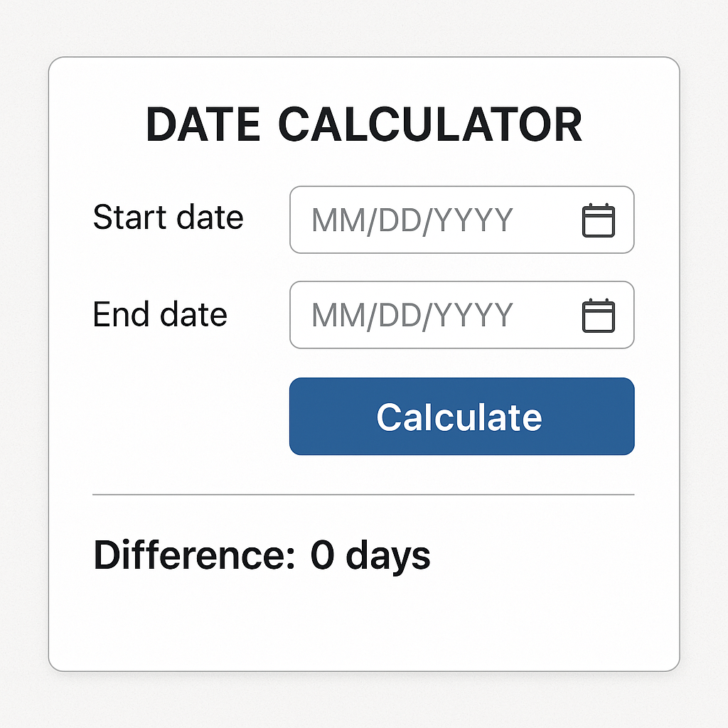This screenshot has height=728, width=728.
Task: Select the MM segment in End date
Action: point(333,316)
